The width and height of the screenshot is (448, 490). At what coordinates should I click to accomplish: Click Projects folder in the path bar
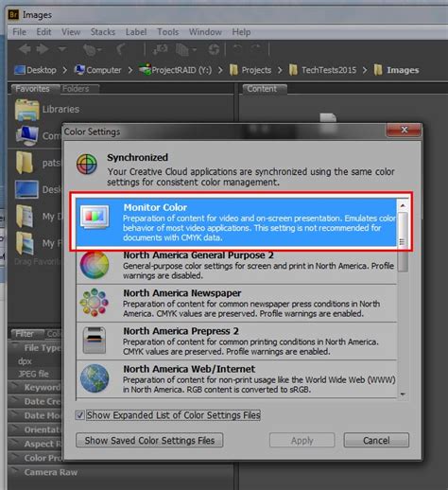250,70
